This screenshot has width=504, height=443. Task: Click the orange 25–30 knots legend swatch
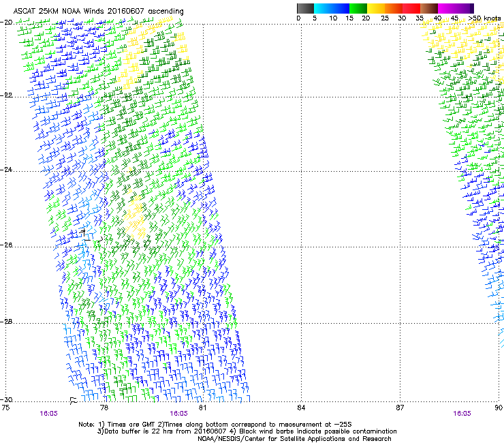(x=394, y=8)
